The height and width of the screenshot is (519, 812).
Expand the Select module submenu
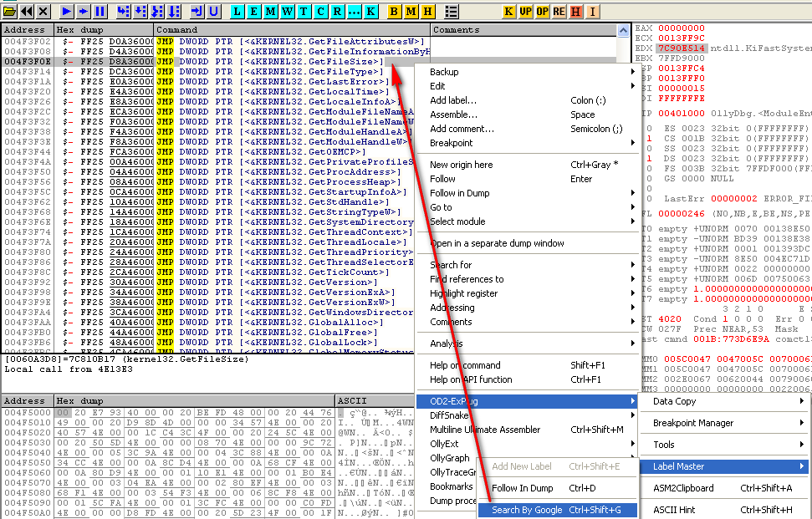point(527,221)
